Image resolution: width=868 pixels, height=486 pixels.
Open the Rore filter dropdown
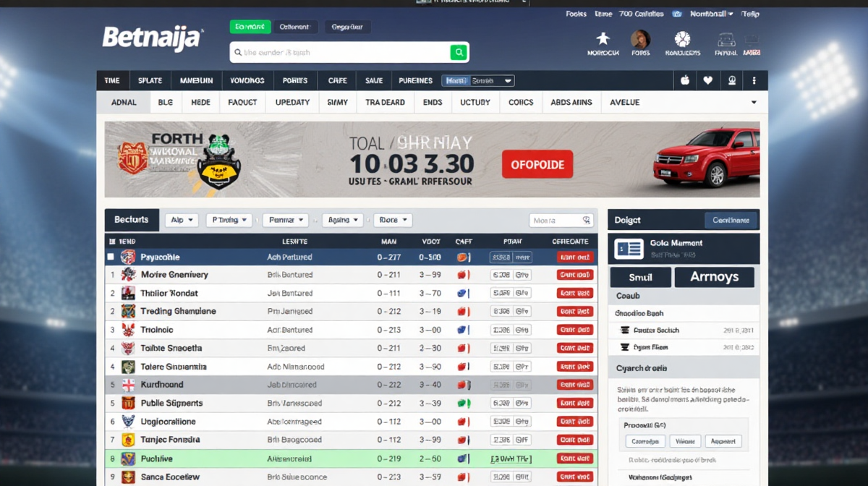[x=393, y=220]
